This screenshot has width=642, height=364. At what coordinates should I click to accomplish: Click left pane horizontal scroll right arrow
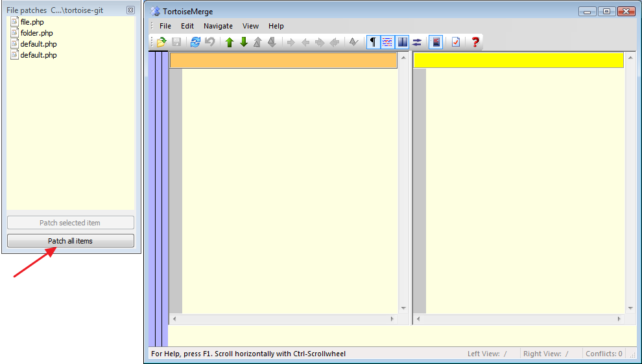pos(392,319)
